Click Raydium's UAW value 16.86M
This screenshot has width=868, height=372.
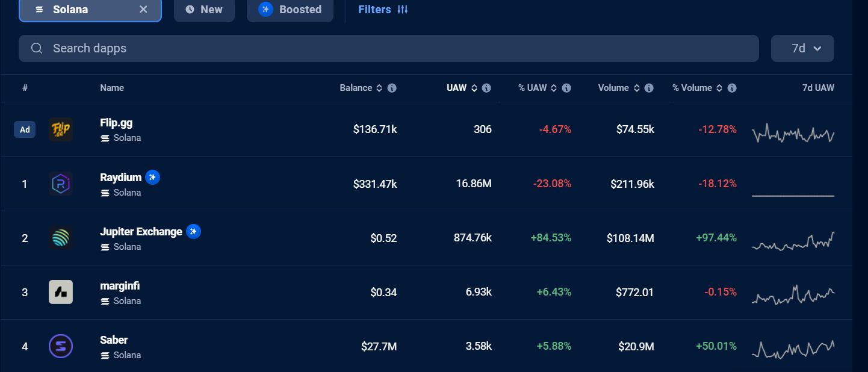point(474,184)
